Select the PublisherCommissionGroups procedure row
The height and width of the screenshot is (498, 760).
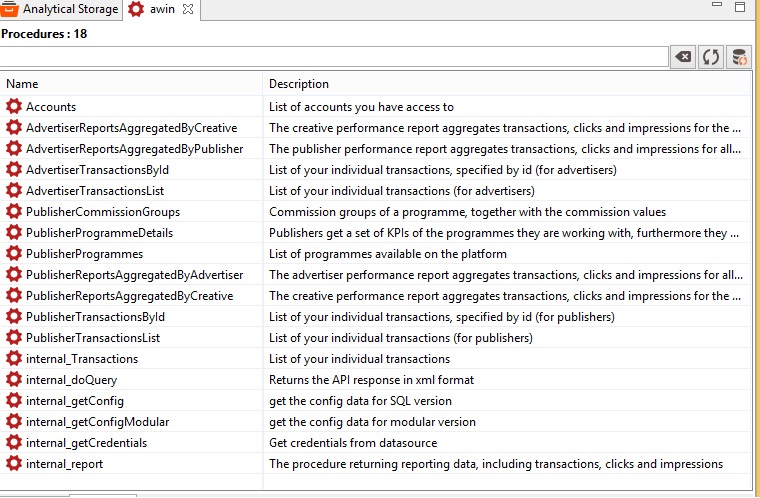(103, 211)
